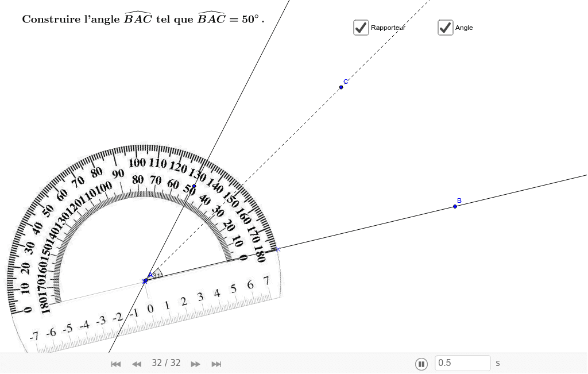This screenshot has height=374, width=588.
Task: Click the step counter showing 32 / 32
Action: [x=166, y=363]
